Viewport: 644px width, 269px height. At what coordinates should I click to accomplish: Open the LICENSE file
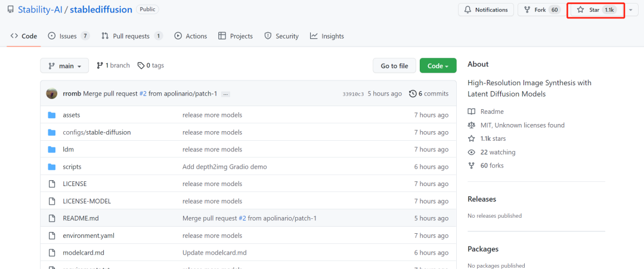click(x=75, y=184)
